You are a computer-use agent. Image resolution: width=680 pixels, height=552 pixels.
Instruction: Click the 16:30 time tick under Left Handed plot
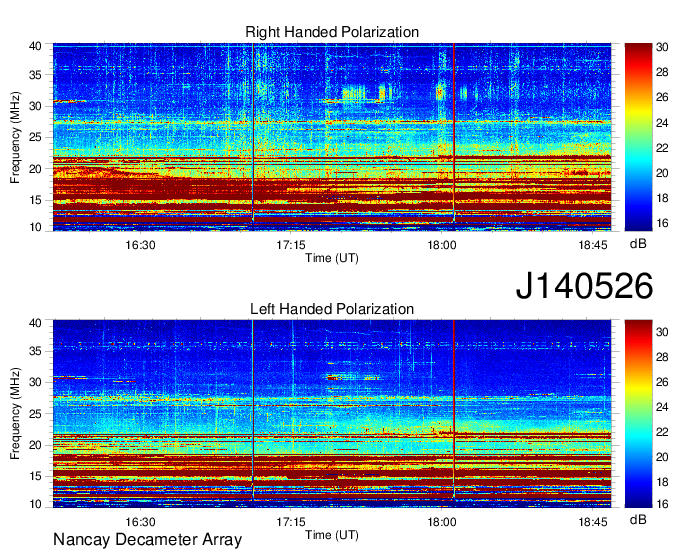140,522
